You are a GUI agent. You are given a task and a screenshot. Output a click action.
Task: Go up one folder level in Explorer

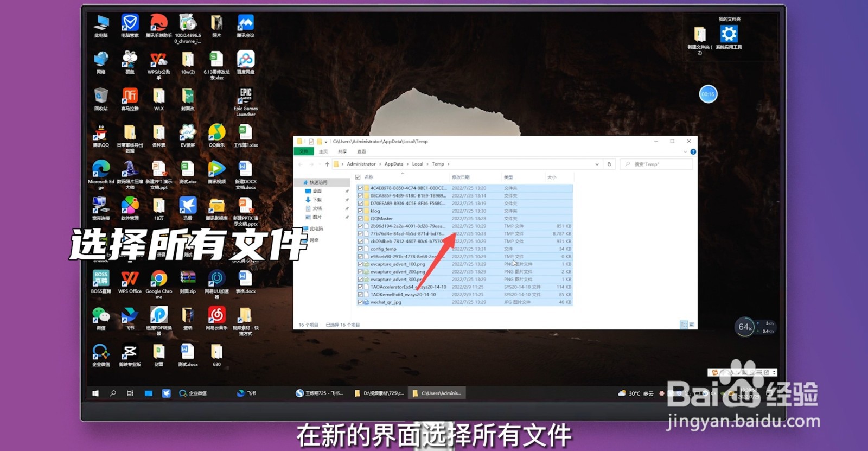tap(327, 164)
